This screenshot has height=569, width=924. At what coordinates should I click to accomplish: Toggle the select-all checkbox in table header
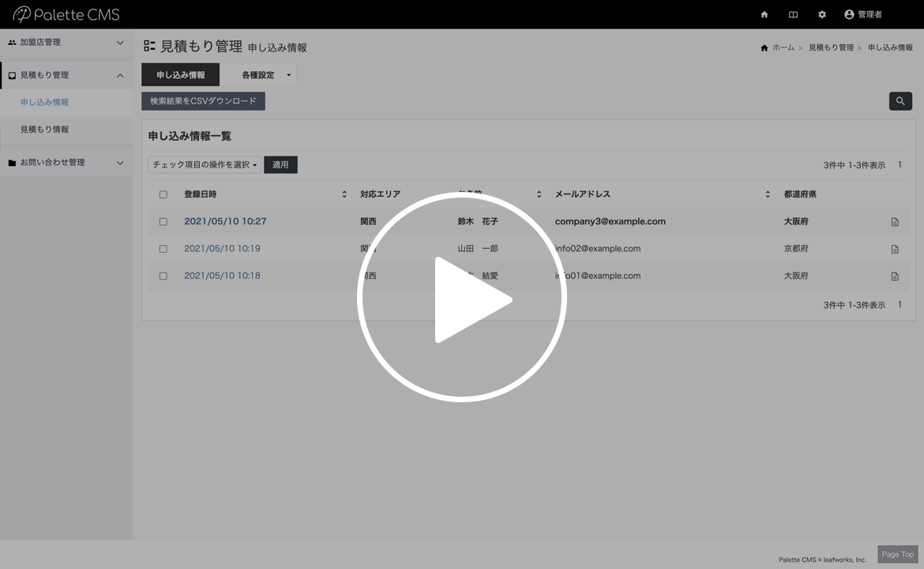pyautogui.click(x=163, y=194)
